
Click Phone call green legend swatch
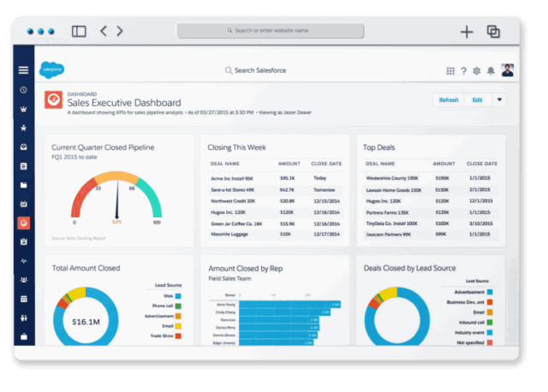tap(178, 306)
